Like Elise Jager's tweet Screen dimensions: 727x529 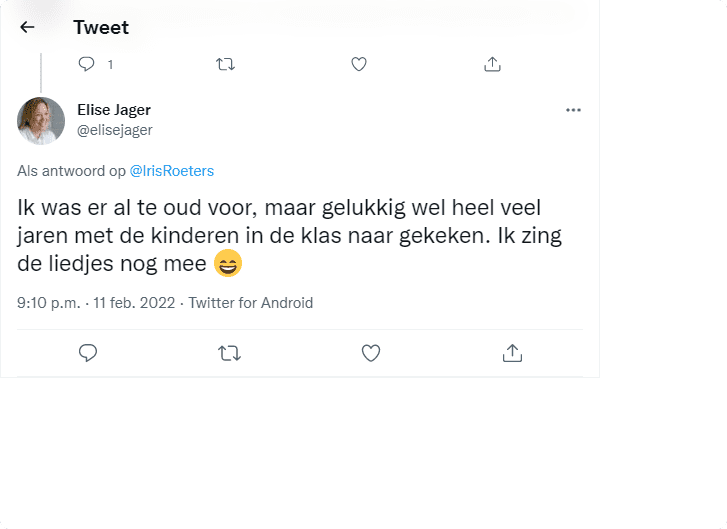371,352
